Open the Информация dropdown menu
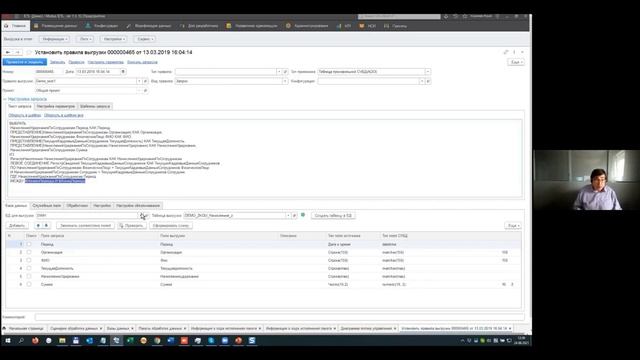 point(55,39)
